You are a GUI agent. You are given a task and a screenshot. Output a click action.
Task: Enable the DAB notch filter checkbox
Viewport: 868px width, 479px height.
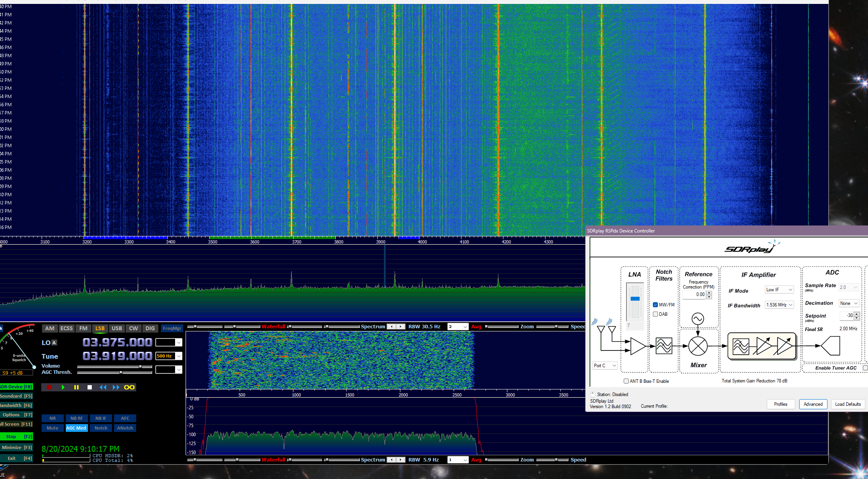656,314
